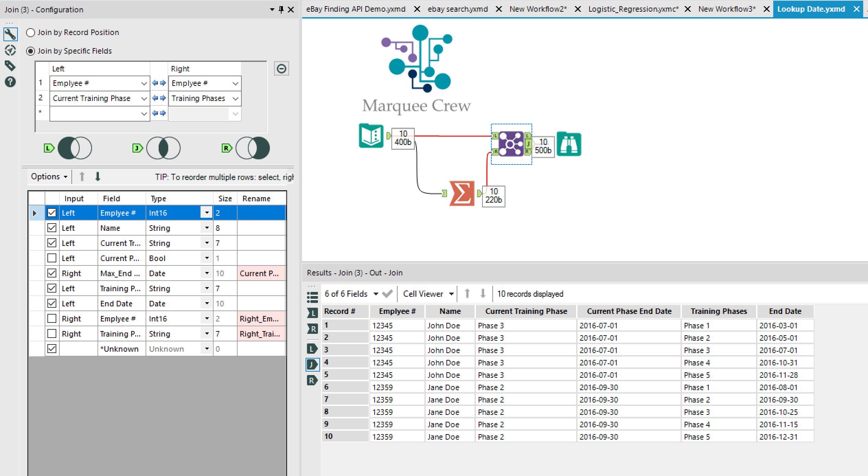Click the Join tool on the canvas
Image resolution: width=868 pixels, height=476 pixels.
click(511, 144)
